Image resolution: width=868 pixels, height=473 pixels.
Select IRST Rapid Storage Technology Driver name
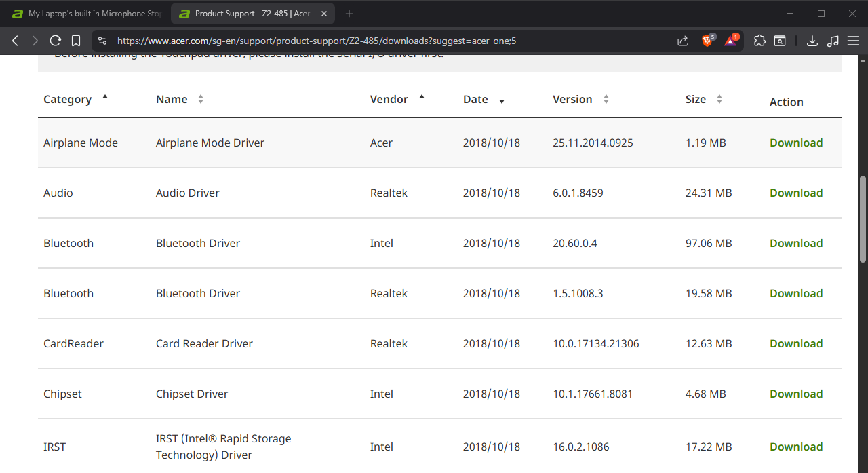click(224, 447)
